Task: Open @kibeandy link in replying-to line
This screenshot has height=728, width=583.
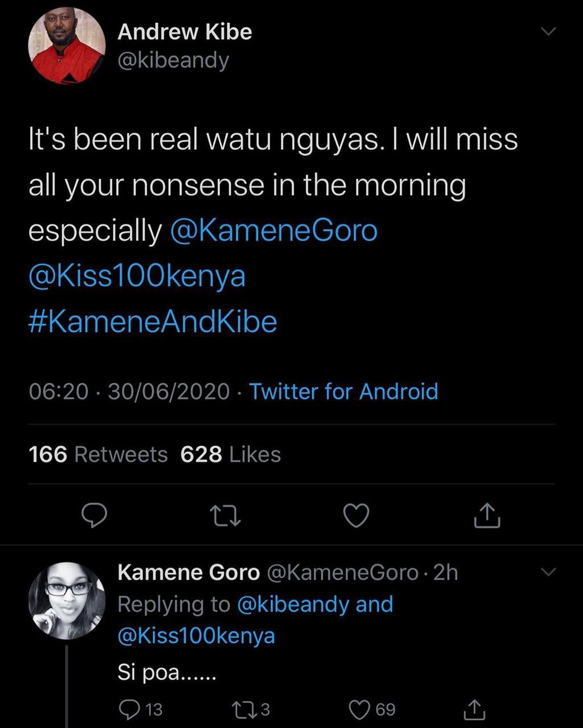Action: [x=293, y=604]
